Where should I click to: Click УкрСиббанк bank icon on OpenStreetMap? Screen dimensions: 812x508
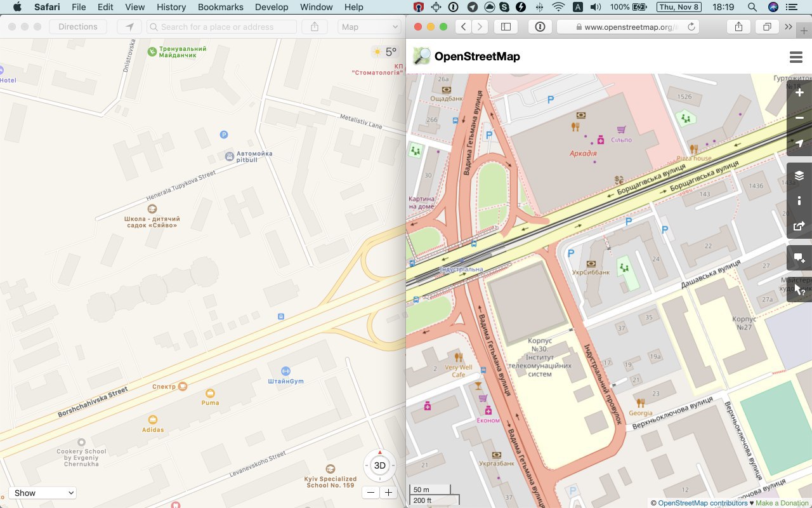click(591, 264)
